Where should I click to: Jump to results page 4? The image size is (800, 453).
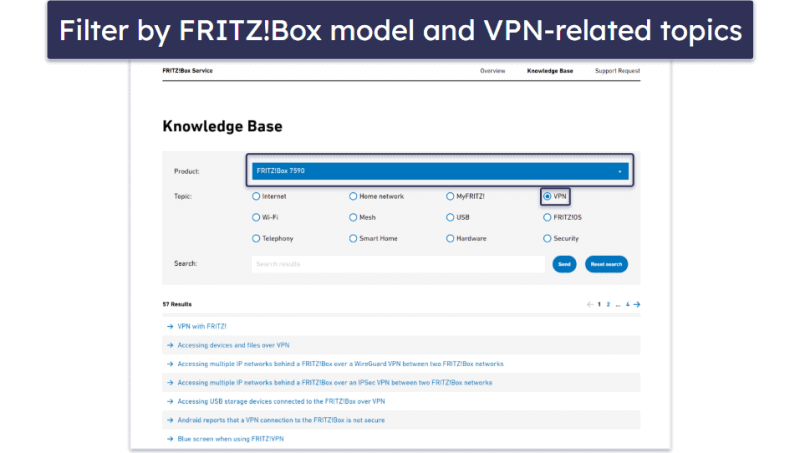[628, 305]
